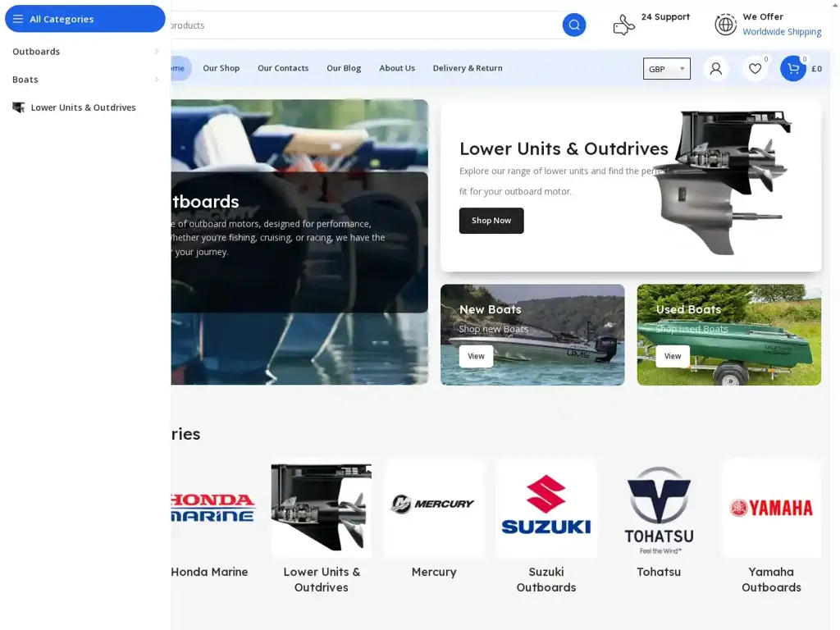840x630 pixels.
Task: Select the Suzuki Outboards brand thumbnail
Action: click(x=546, y=508)
